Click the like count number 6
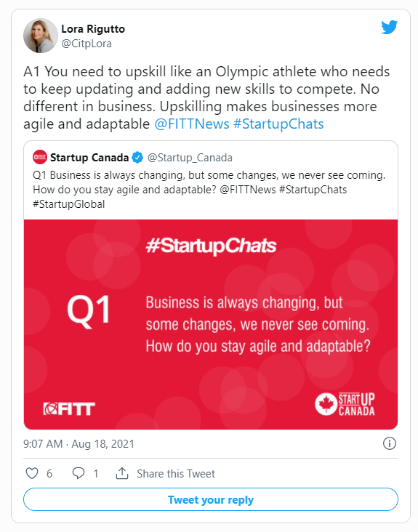418x532 pixels. [x=49, y=474]
